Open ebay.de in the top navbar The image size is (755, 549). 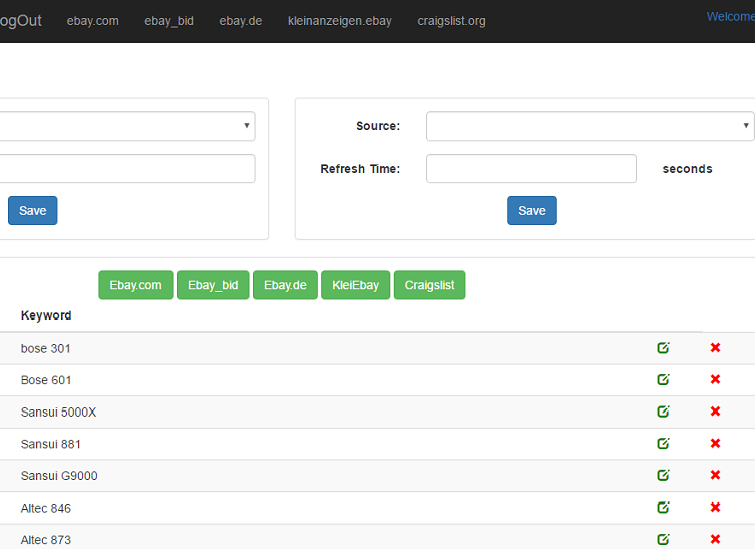(241, 21)
